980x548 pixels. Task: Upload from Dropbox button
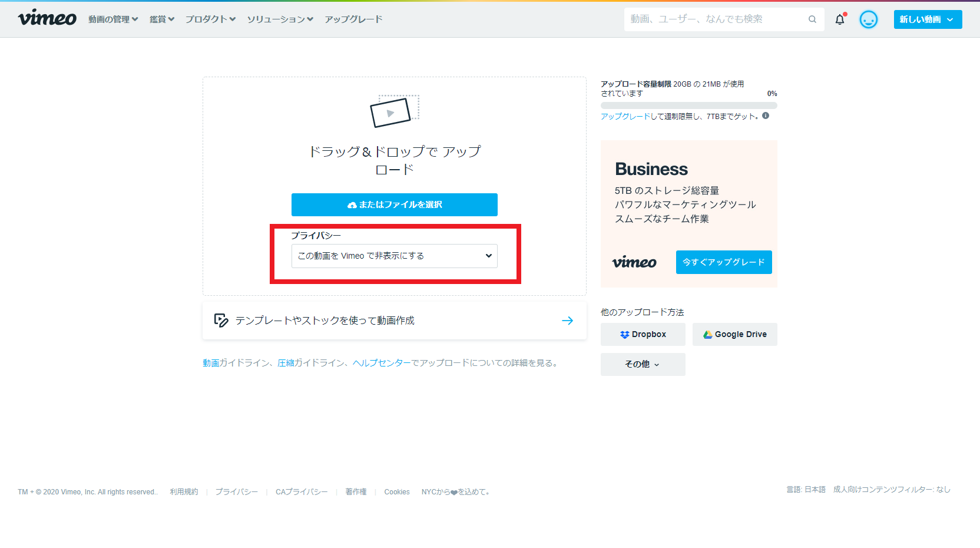[643, 334]
